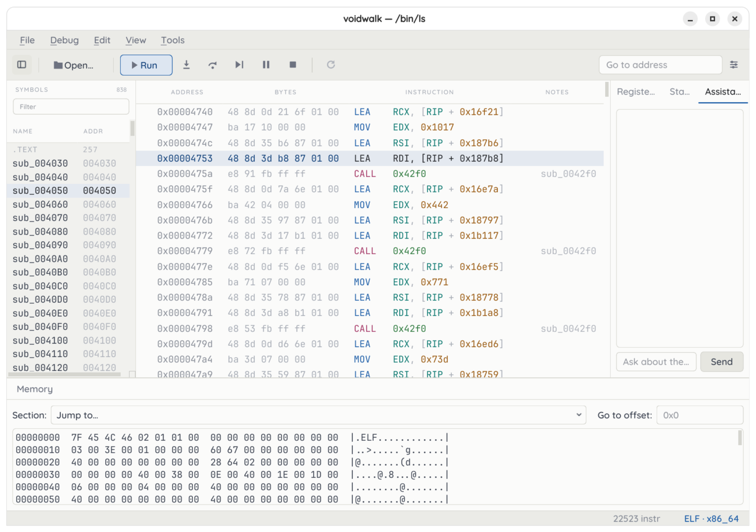The width and height of the screenshot is (756, 532).
Task: Select symbol sub_004080
Action: (x=68, y=231)
